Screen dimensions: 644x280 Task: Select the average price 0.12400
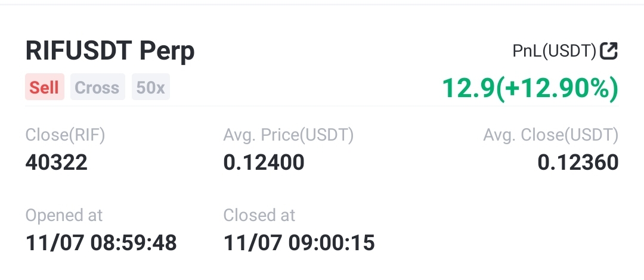264,162
